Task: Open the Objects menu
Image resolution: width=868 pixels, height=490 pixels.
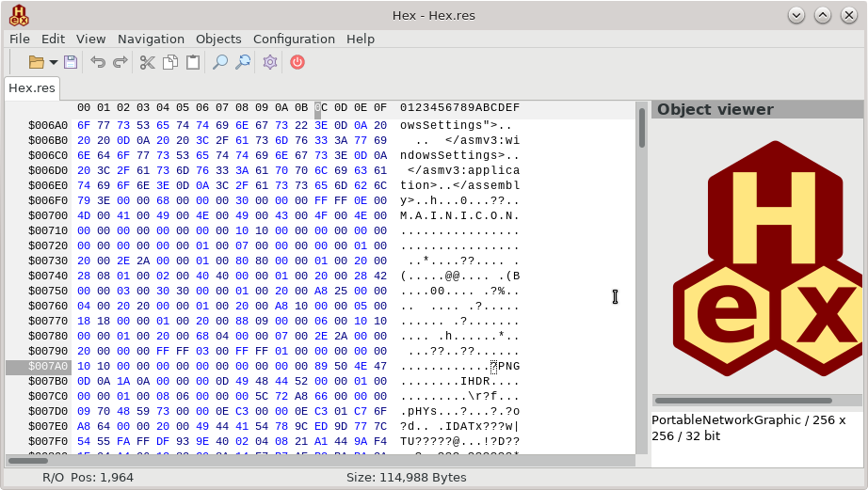Action: [218, 39]
